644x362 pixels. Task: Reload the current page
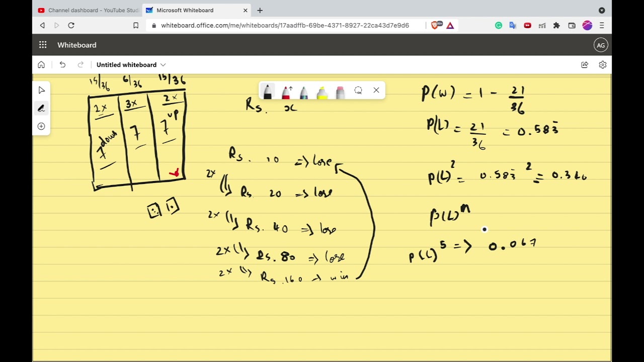[x=71, y=25]
